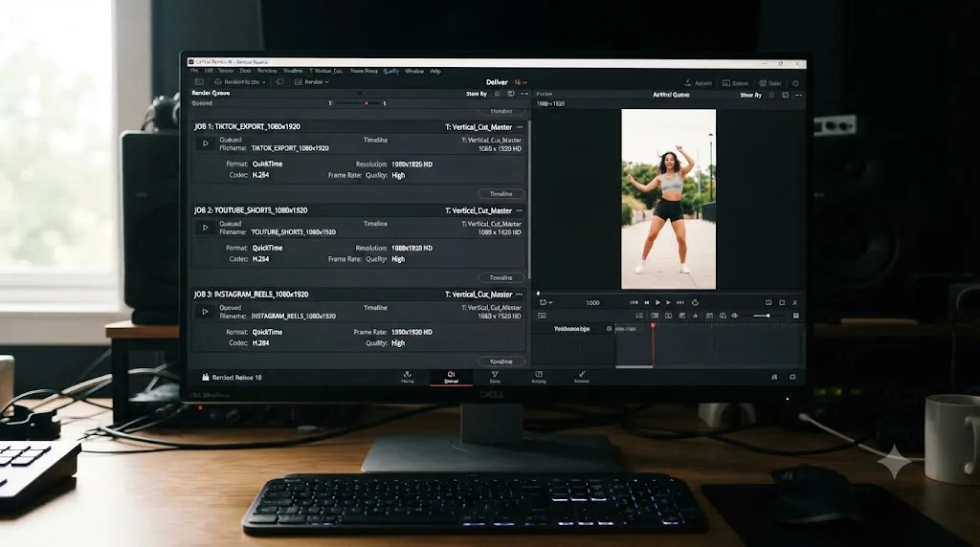This screenshot has width=980, height=547.
Task: Adjust the Queued slider in Render Queue
Action: pos(360,103)
